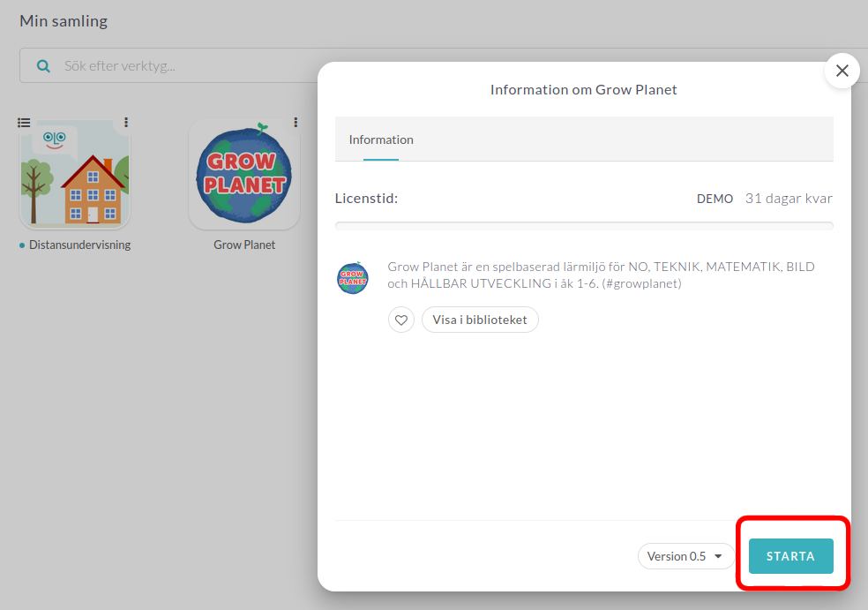The image size is (868, 610).
Task: Click the Visa i biblioteket button
Action: [x=480, y=320]
